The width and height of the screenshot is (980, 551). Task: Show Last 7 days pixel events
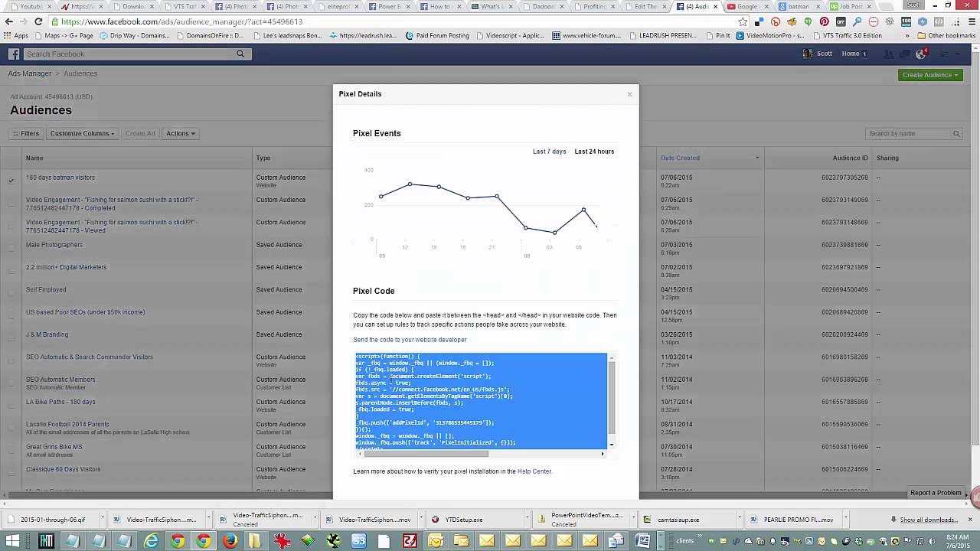pos(549,152)
